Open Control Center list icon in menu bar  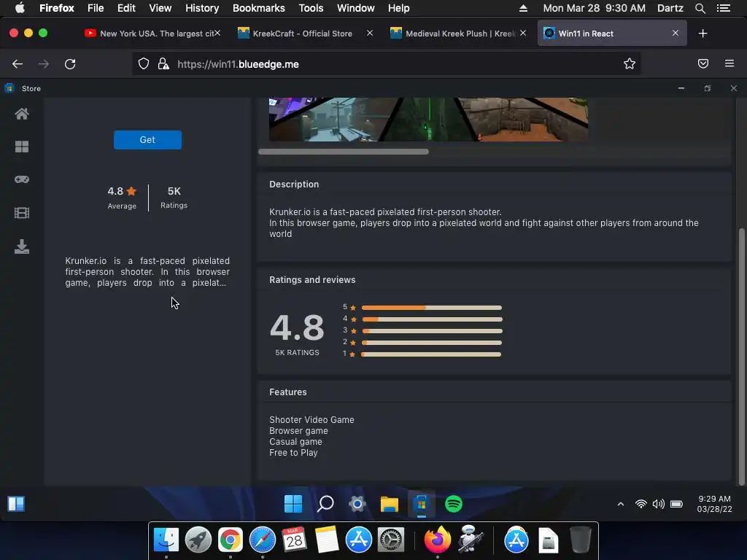coord(724,8)
